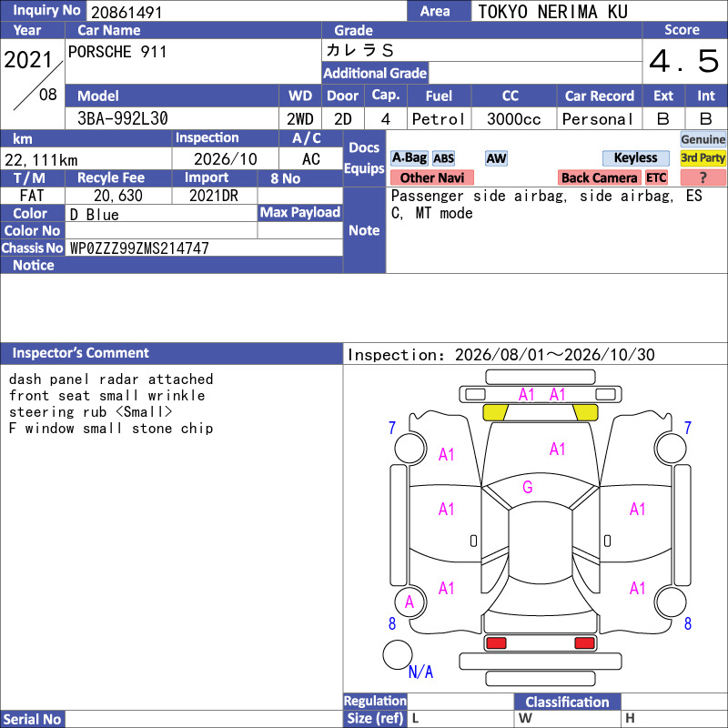728x728 pixels.
Task: Click the Personal car record value
Action: point(598,119)
